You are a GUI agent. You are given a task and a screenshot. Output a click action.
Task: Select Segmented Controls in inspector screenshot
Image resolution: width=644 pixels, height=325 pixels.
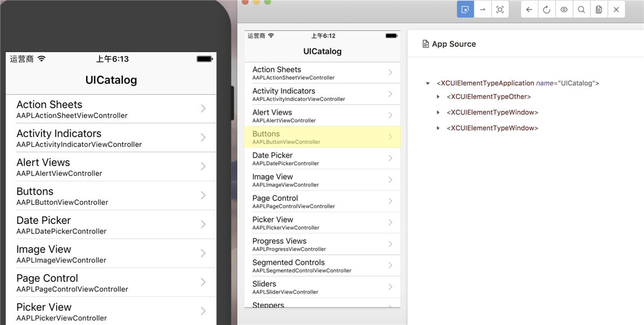(x=323, y=266)
